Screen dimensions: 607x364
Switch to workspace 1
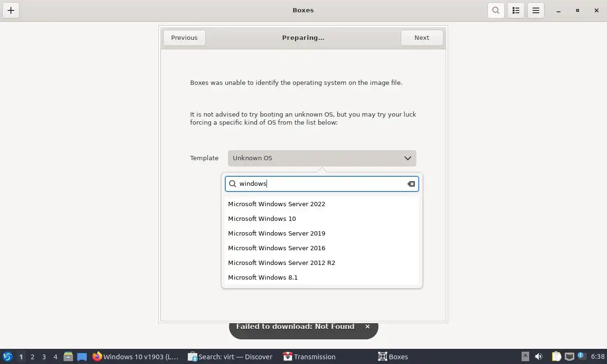[21, 357]
